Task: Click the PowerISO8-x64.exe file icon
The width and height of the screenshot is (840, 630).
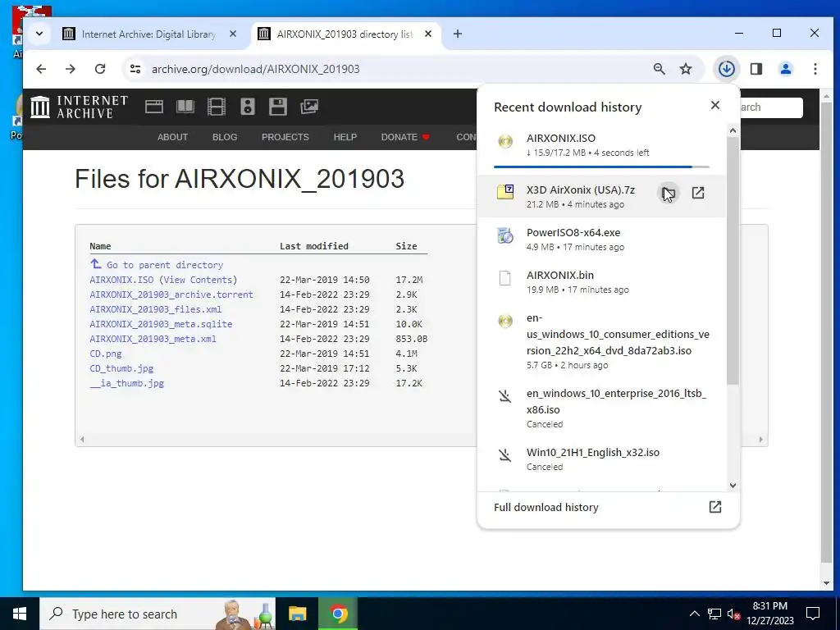Action: coord(505,235)
